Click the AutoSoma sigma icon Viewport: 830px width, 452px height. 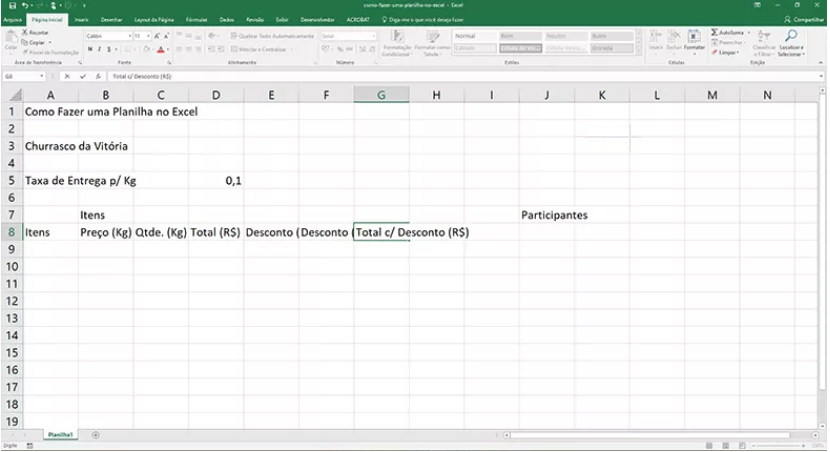[715, 32]
